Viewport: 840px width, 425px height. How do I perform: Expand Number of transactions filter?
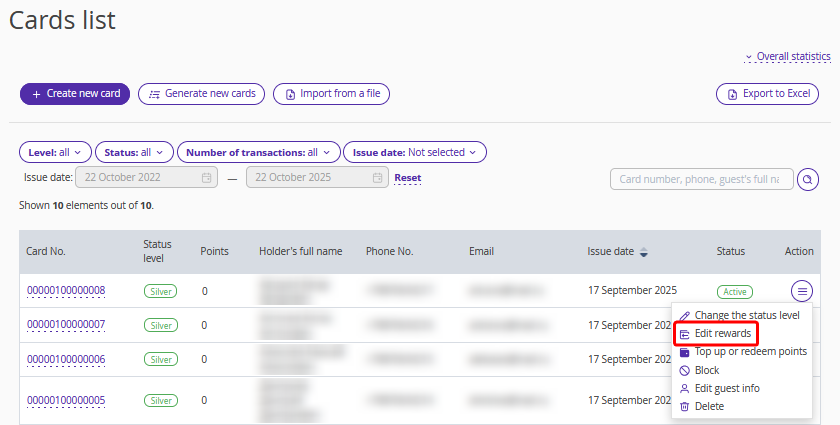(258, 152)
